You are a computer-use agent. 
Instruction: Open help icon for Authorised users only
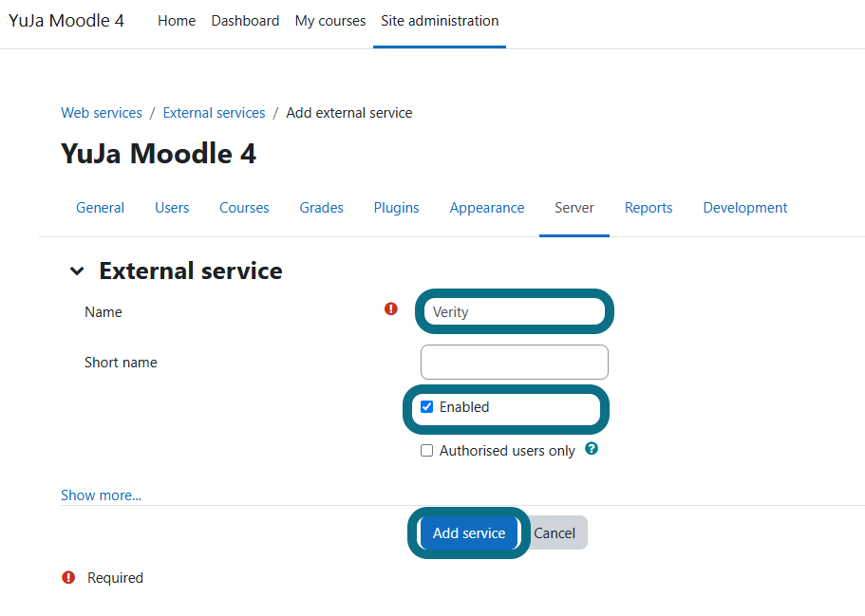coord(592,449)
